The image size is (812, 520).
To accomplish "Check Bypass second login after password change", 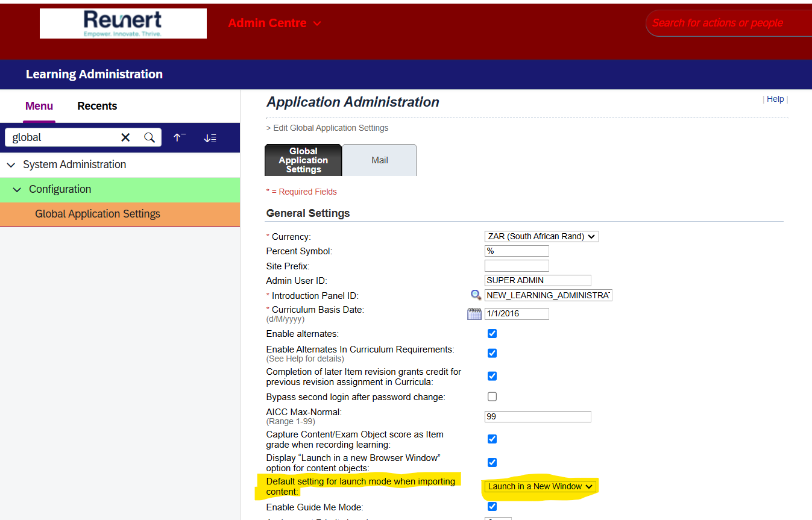I will (x=492, y=396).
